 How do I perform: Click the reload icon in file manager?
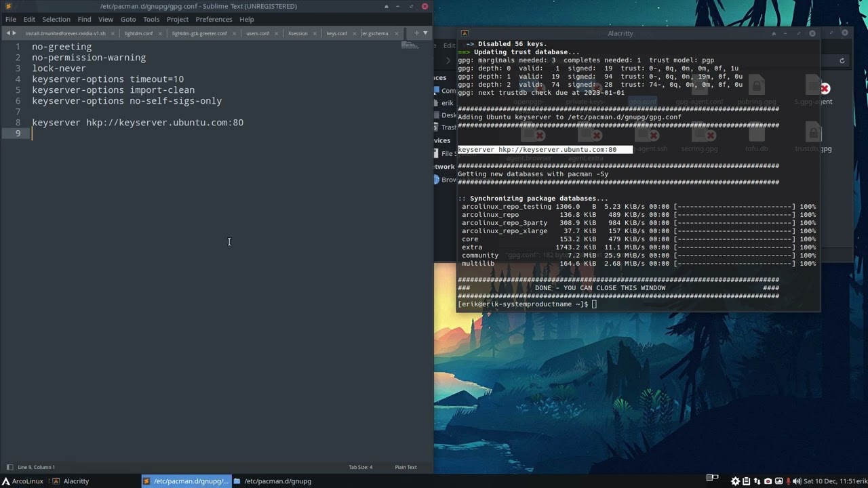pos(842,61)
